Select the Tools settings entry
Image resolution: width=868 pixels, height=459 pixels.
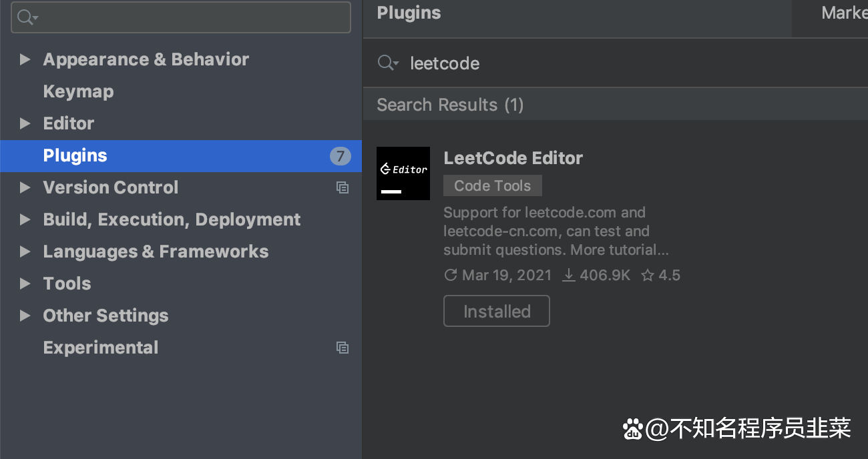click(x=67, y=284)
